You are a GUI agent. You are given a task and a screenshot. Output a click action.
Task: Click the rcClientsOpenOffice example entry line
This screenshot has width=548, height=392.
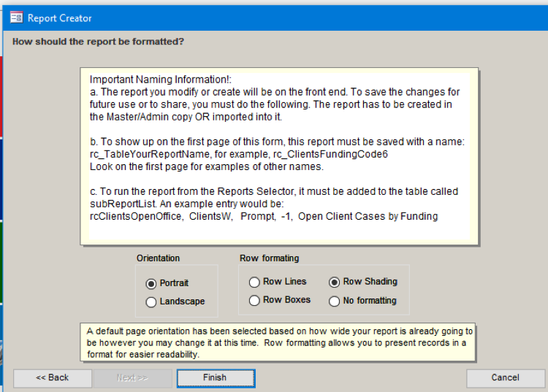264,216
